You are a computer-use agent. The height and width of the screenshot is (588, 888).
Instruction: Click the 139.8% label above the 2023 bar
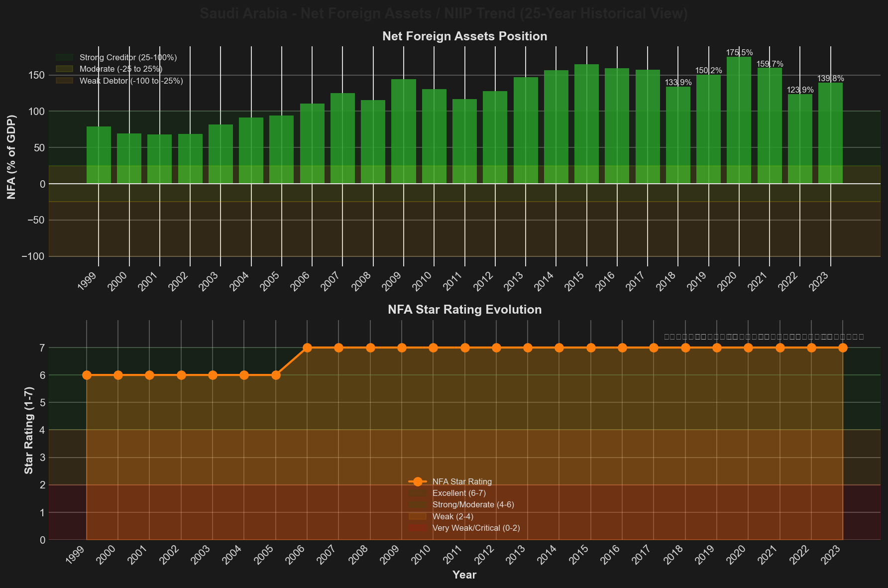click(x=830, y=79)
